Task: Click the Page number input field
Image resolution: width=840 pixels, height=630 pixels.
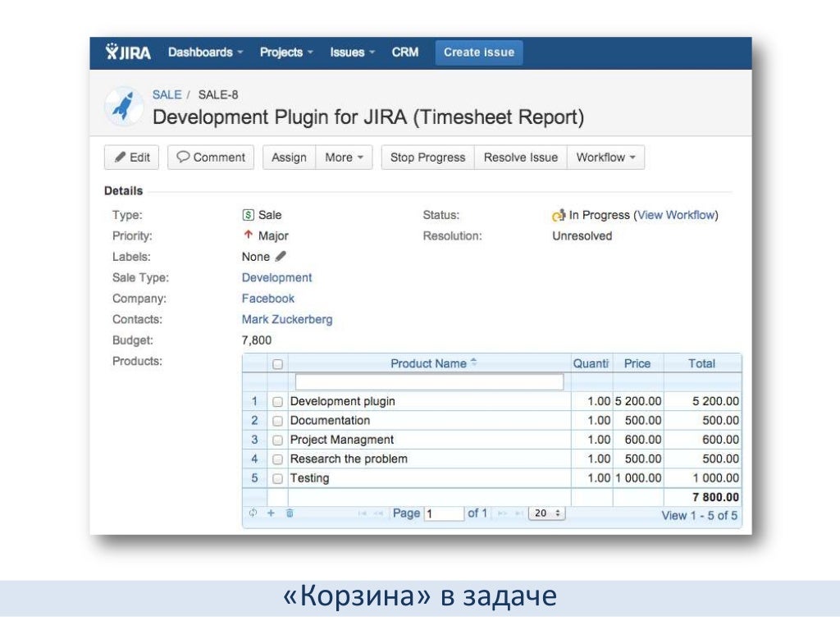Action: (x=444, y=514)
